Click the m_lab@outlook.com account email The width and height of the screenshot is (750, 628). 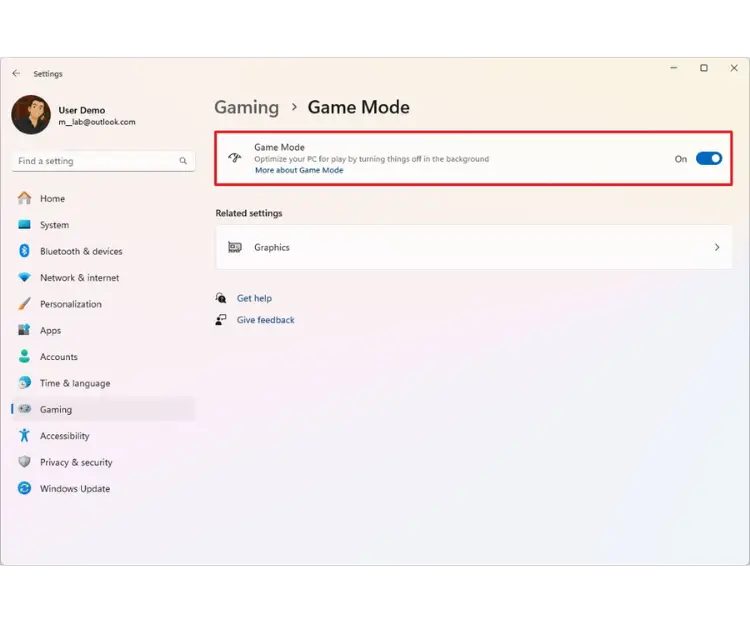click(97, 122)
